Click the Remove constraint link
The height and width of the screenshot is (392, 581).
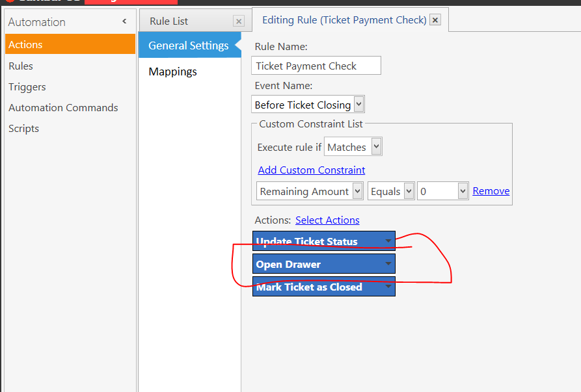pos(491,191)
